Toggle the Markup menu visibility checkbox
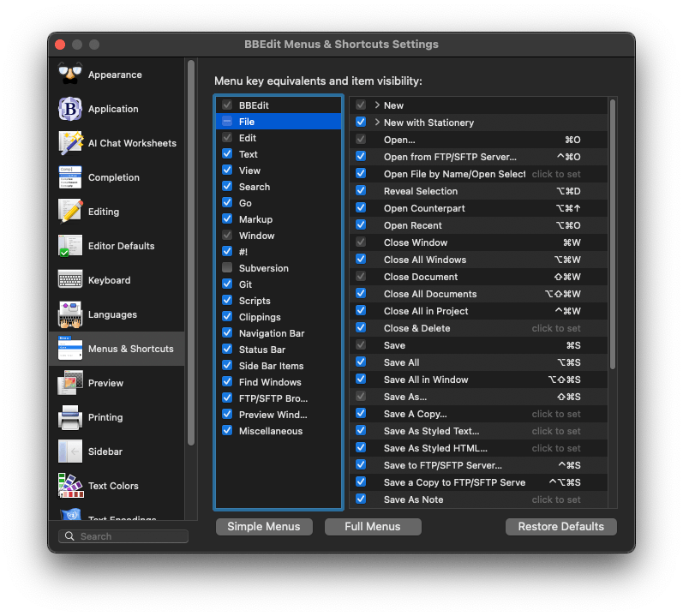Viewport: 683px width, 616px height. [x=227, y=219]
